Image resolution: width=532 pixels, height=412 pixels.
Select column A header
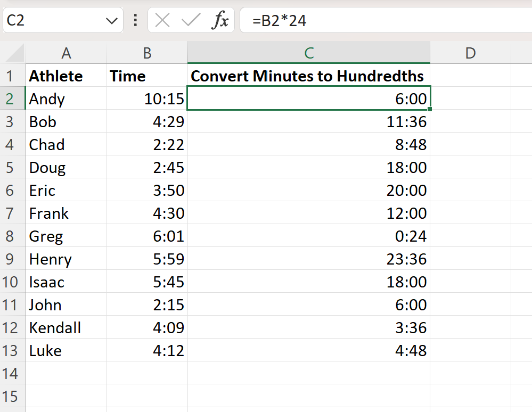coord(66,53)
